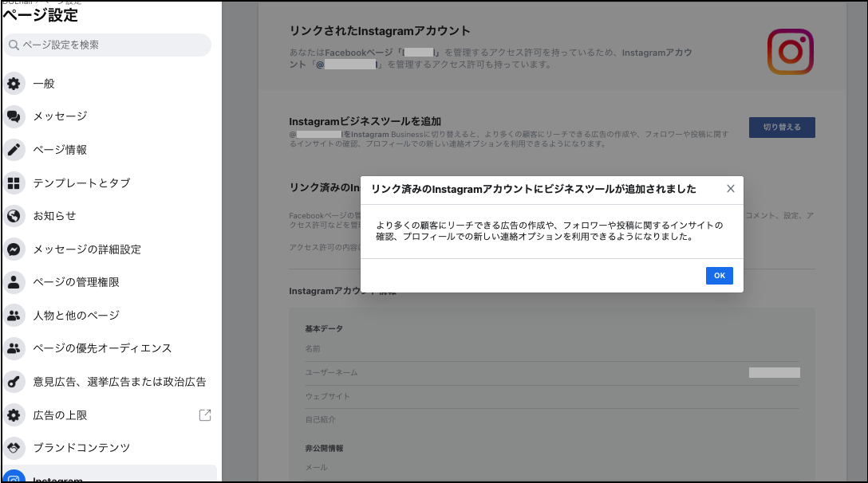Click the ページ設定 heading
The image size is (868, 483).
click(41, 15)
